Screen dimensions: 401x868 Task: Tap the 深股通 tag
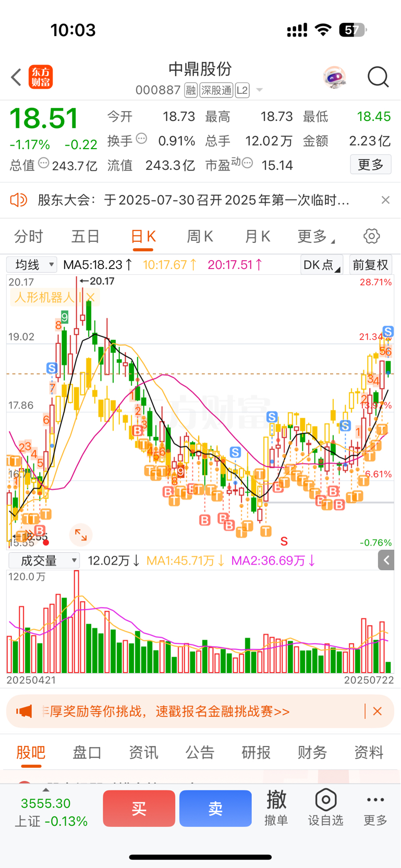[216, 91]
